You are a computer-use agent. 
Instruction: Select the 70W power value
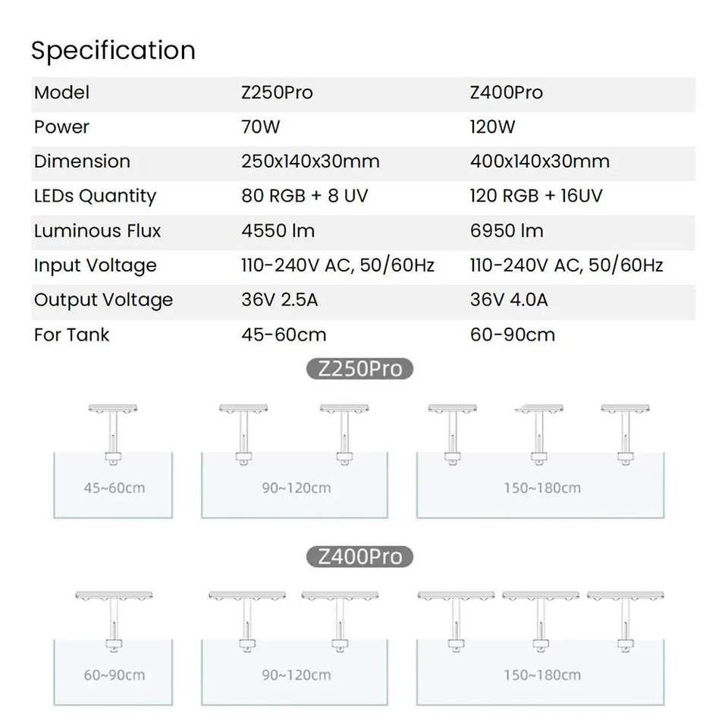(x=260, y=127)
